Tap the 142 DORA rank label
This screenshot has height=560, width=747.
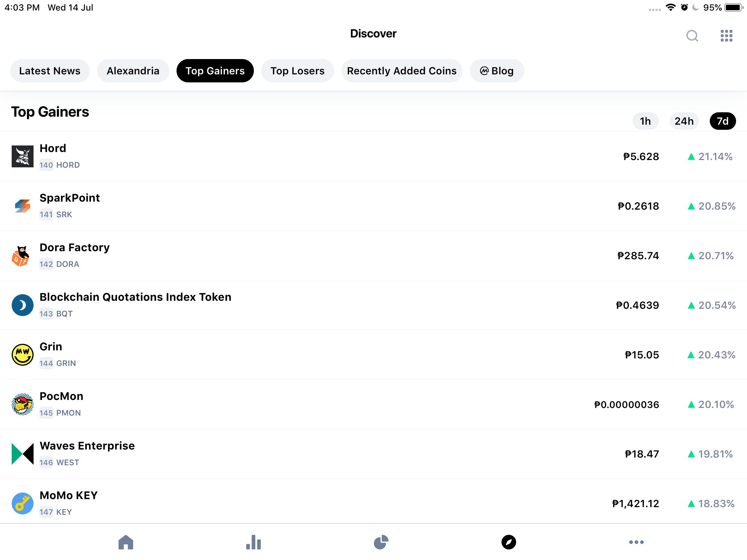(x=59, y=264)
